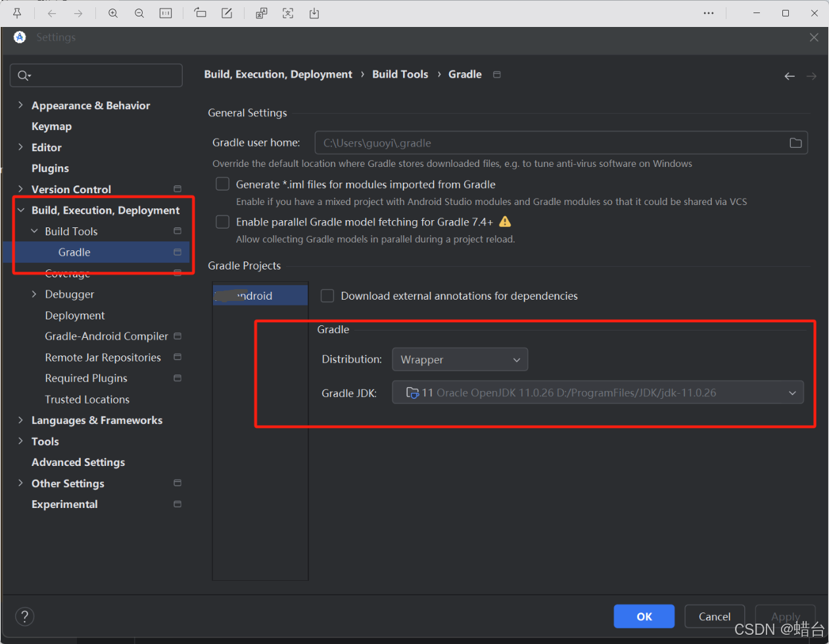Open Trusted Locations settings page
This screenshot has height=644, width=829.
click(x=87, y=400)
